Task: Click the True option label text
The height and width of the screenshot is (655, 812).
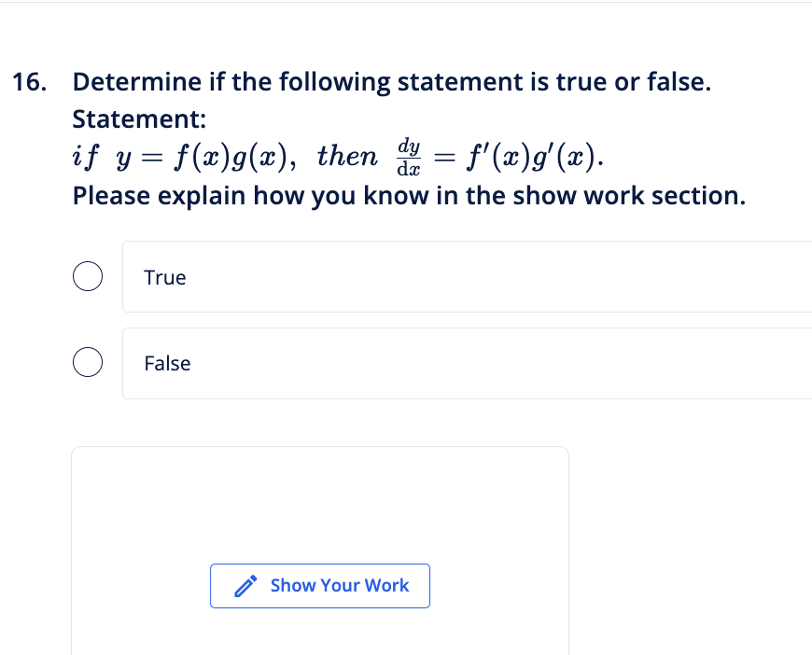Action: [x=164, y=277]
